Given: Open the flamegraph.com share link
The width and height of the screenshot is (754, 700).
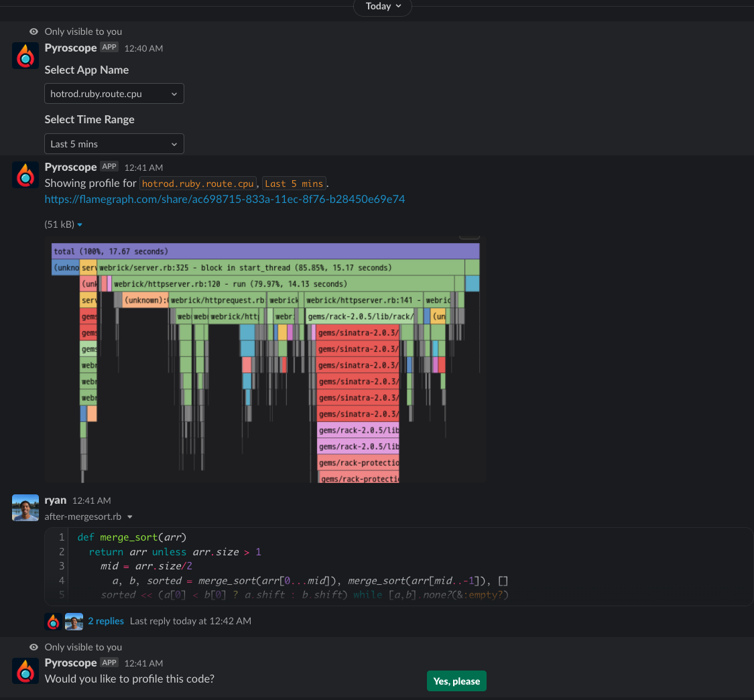Looking at the screenshot, I should click(x=225, y=199).
